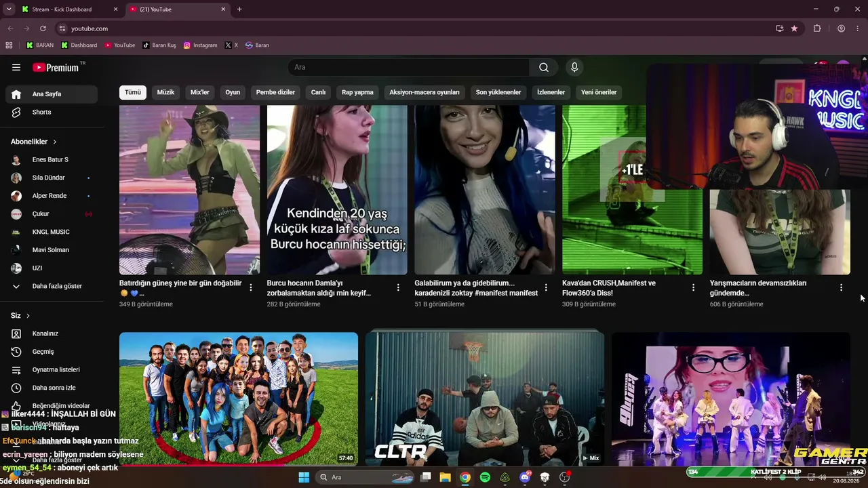The height and width of the screenshot is (488, 868).
Task: Filter by İzlenenler chip
Action: click(x=551, y=92)
